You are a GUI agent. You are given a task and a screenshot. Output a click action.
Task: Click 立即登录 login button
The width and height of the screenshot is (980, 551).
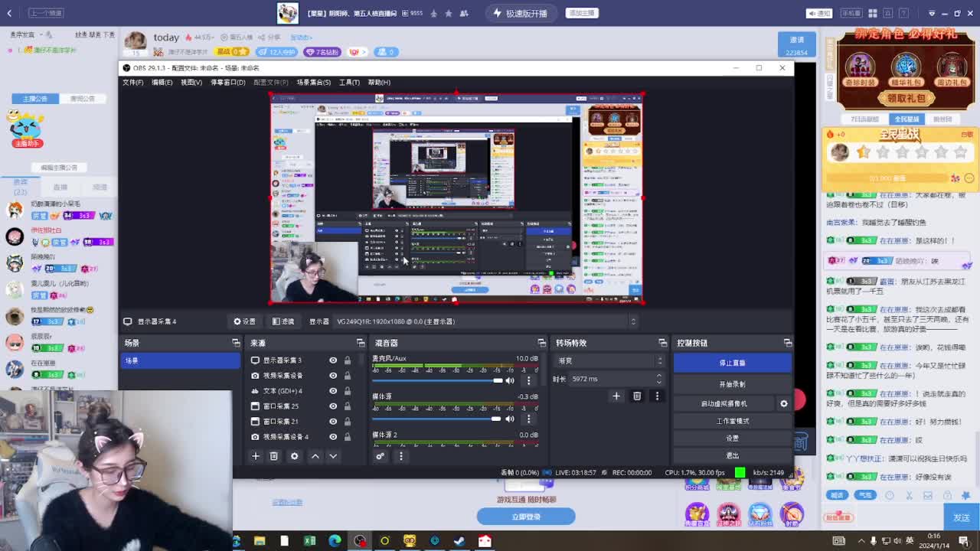(526, 517)
